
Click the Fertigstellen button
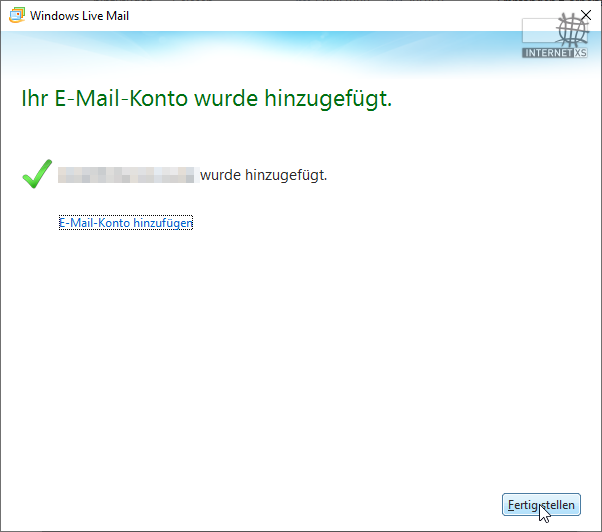[541, 505]
